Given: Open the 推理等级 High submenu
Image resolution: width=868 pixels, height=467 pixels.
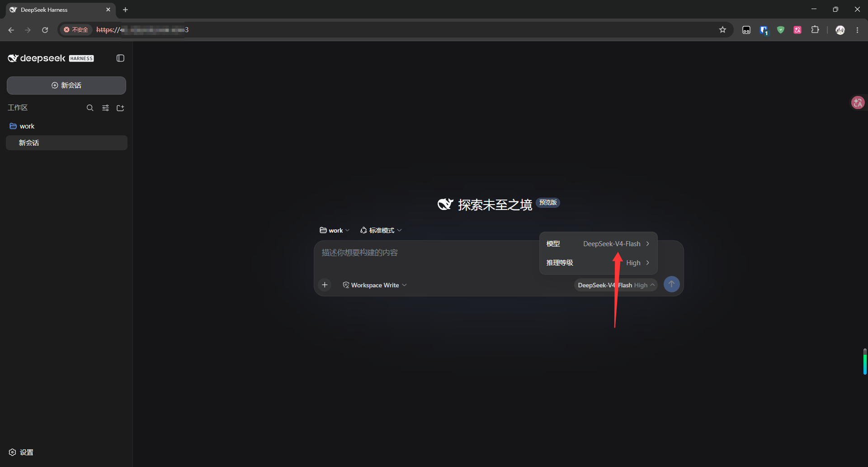Looking at the screenshot, I should click(x=598, y=263).
